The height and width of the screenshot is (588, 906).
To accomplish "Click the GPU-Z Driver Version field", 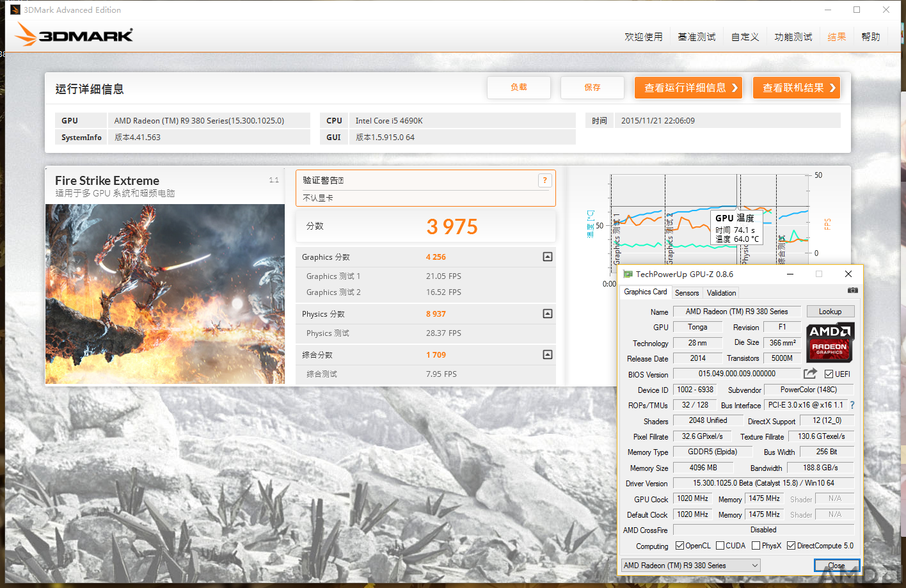I will point(763,483).
